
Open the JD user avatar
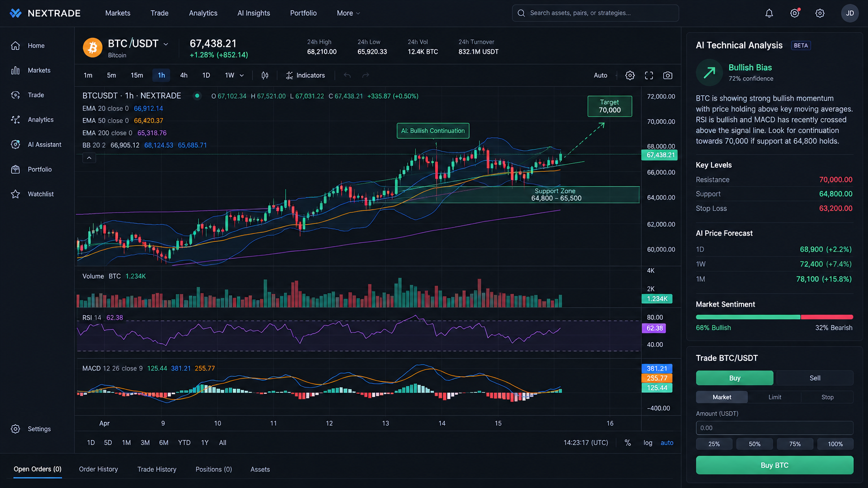[x=850, y=13]
